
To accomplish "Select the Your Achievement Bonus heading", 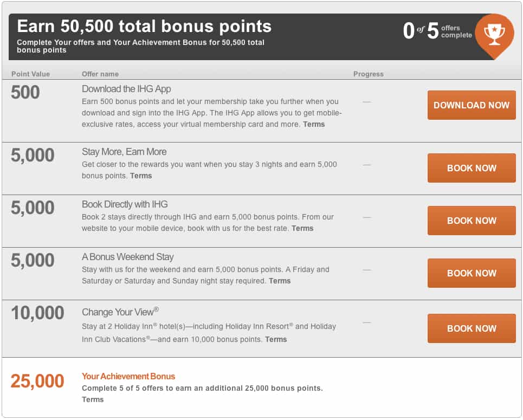I will pyautogui.click(x=128, y=376).
